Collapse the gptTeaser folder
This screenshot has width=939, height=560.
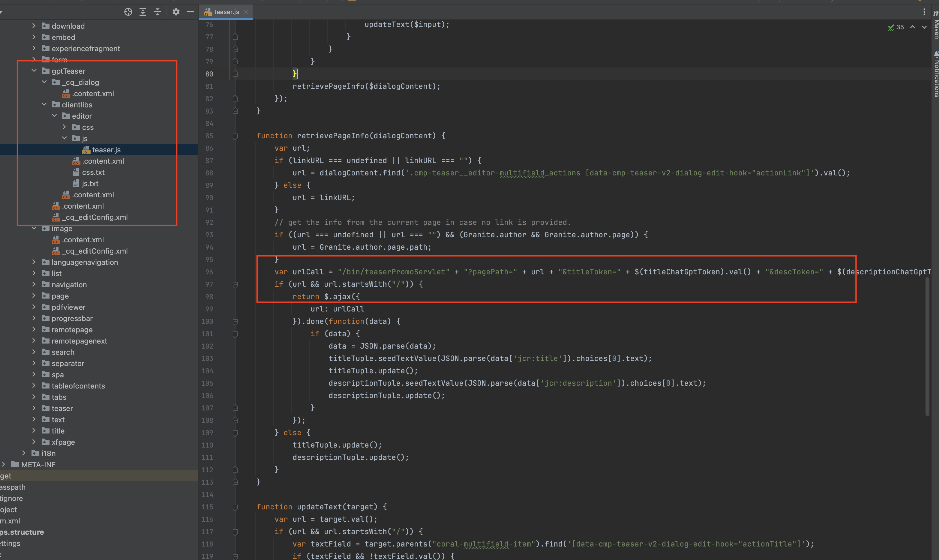(x=33, y=71)
